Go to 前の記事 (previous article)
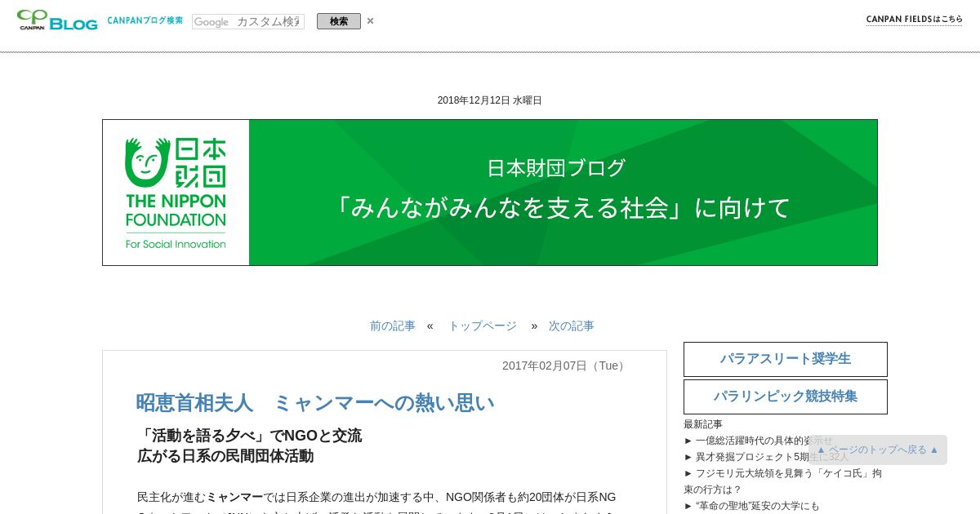This screenshot has width=980, height=514. (x=393, y=326)
